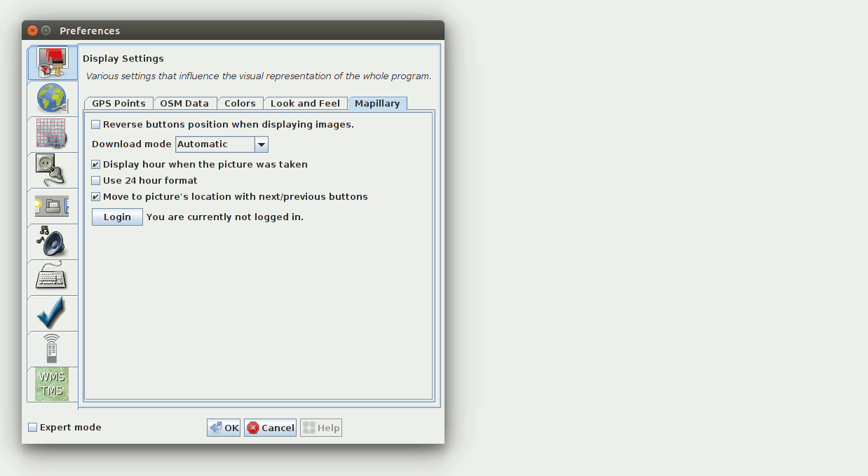868x476 pixels.
Task: Uncheck Display hour when picture was taken
Action: [x=96, y=165]
